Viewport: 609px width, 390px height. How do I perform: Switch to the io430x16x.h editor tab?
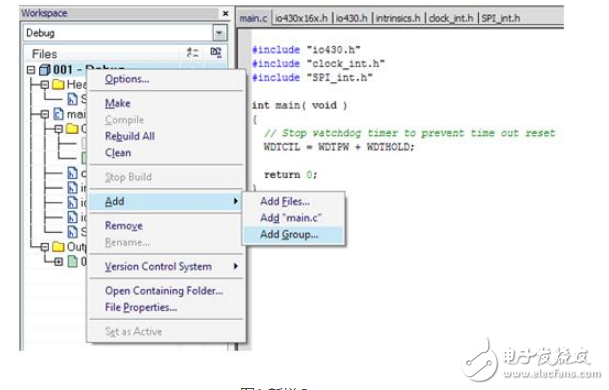point(301,18)
